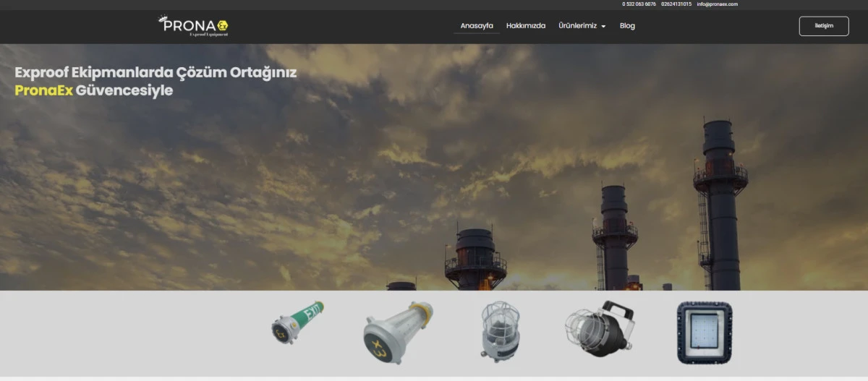Go to the Hakkımızda page
Screen dimensions: 868x381
point(526,26)
